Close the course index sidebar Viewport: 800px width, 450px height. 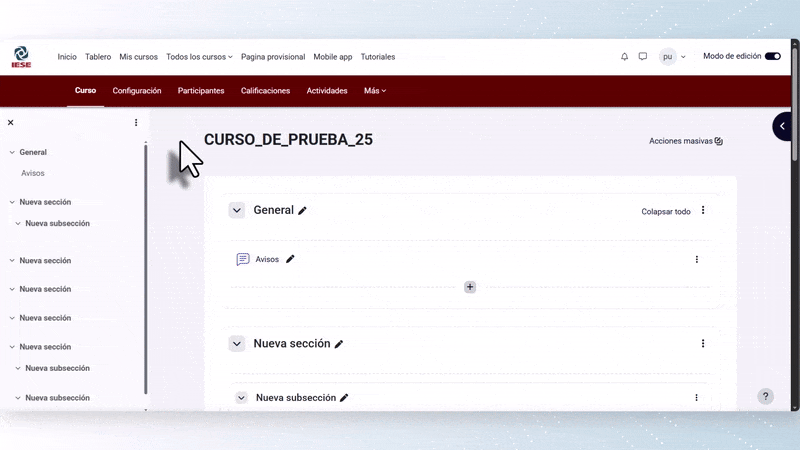tap(10, 122)
